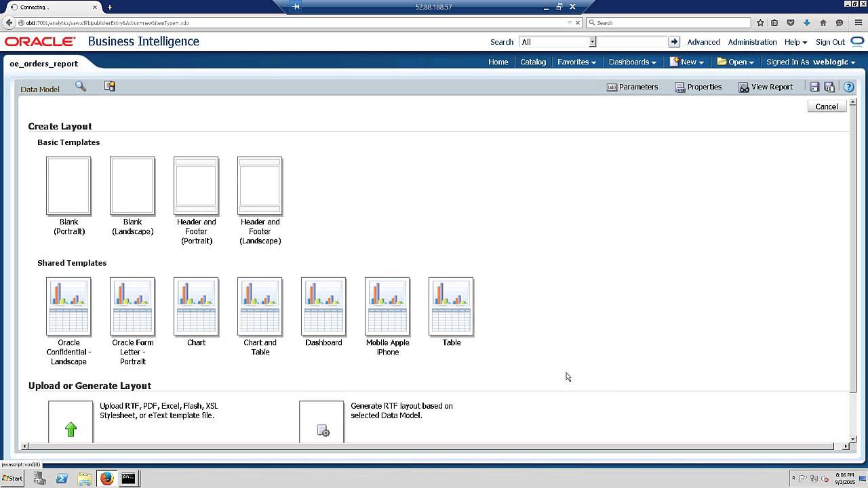Click the oe_orders_report tab

[x=44, y=64]
